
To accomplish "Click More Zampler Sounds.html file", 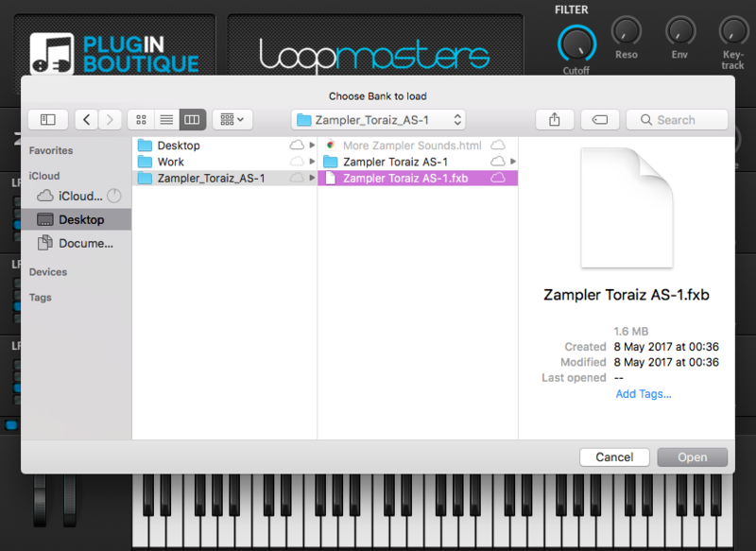I will [418, 146].
